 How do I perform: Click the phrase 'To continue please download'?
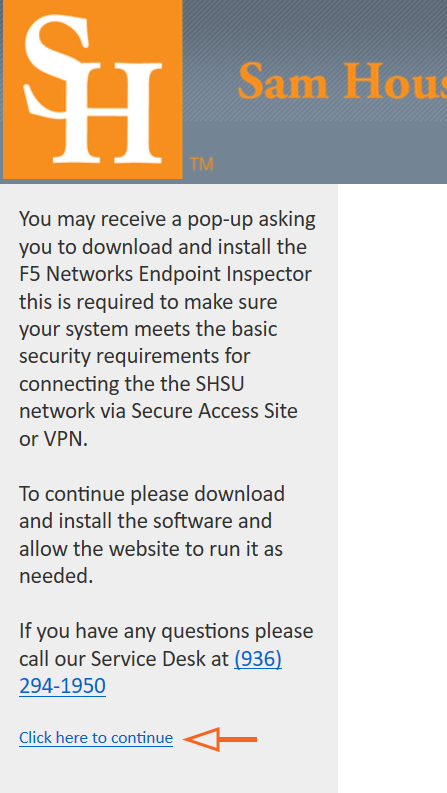click(x=152, y=494)
